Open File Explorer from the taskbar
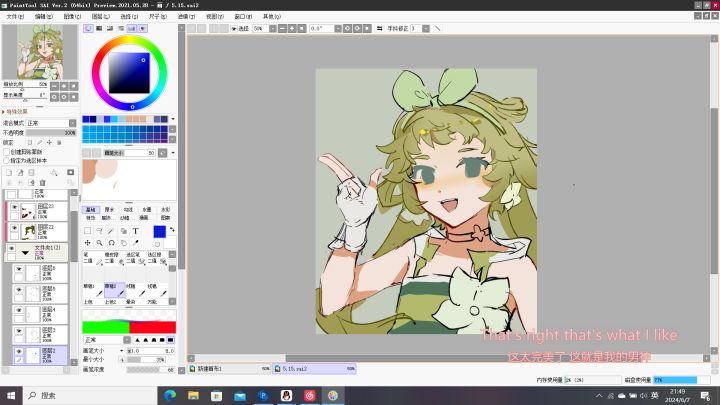This screenshot has width=720, height=405. (193, 395)
